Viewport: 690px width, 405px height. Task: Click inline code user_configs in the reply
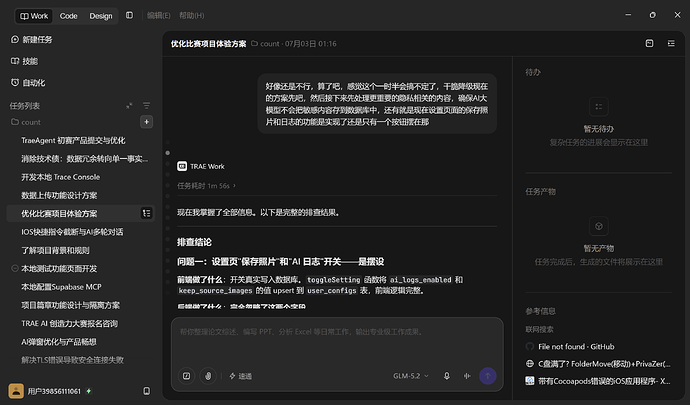coord(332,291)
